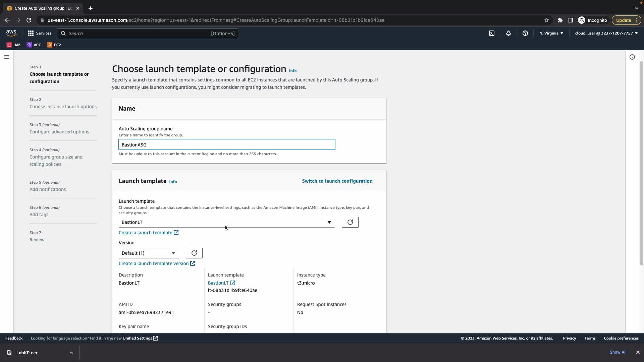644x362 pixels.
Task: Open the IAM favorites shortcut
Action: (14, 45)
